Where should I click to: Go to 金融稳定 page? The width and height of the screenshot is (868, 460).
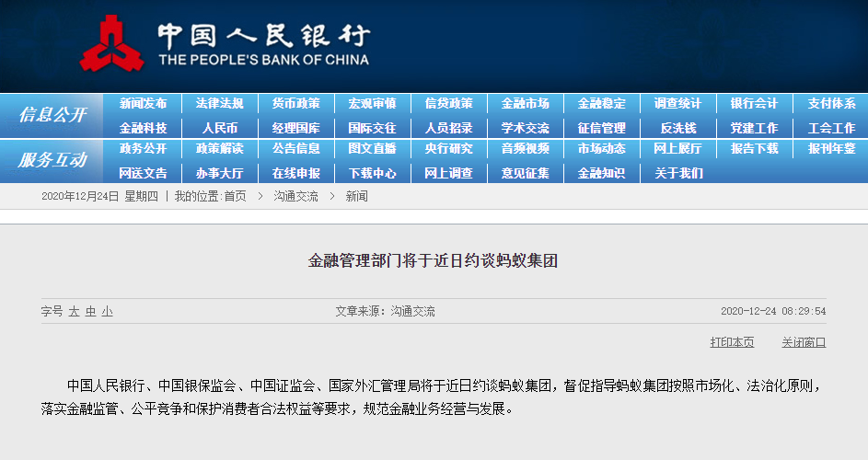[x=601, y=104]
